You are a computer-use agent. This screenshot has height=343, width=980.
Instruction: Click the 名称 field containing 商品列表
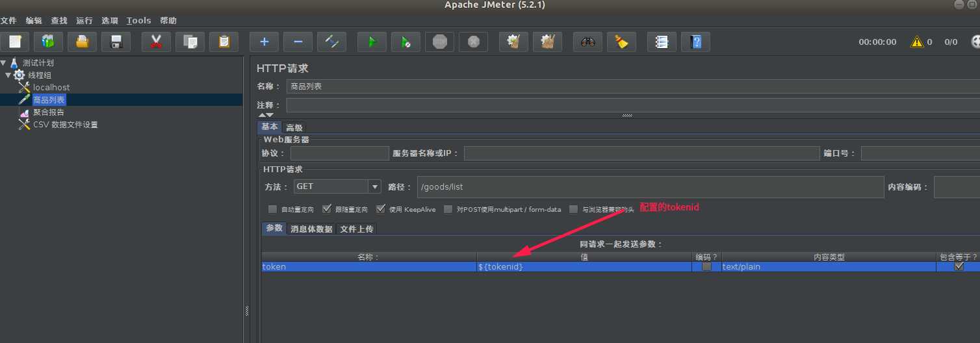pos(633,86)
